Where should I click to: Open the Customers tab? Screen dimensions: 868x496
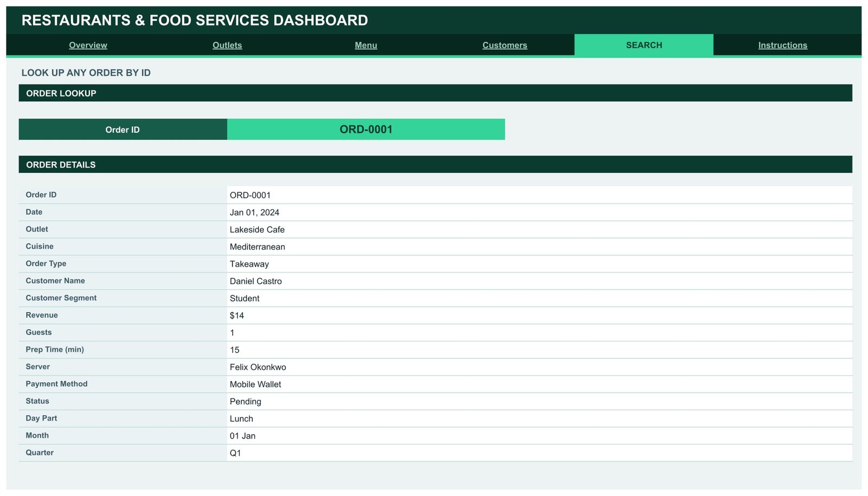point(505,45)
